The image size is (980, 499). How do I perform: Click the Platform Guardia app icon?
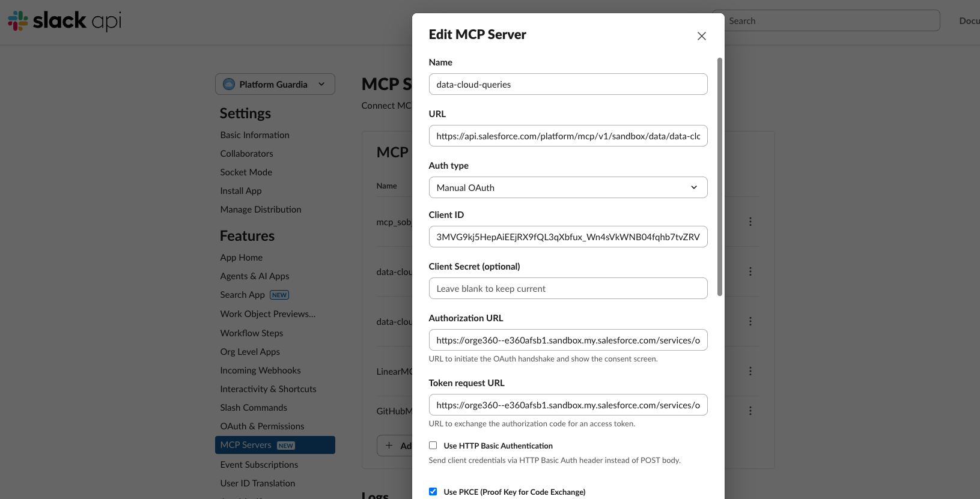229,84
